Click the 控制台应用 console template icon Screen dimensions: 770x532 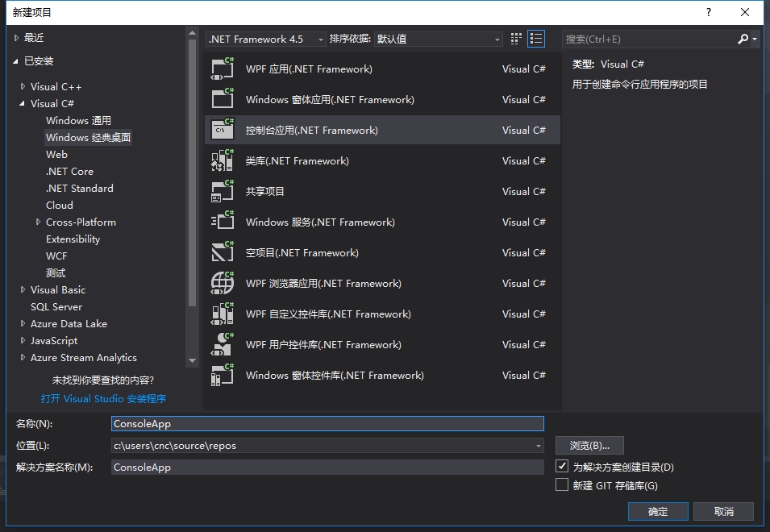coord(223,130)
